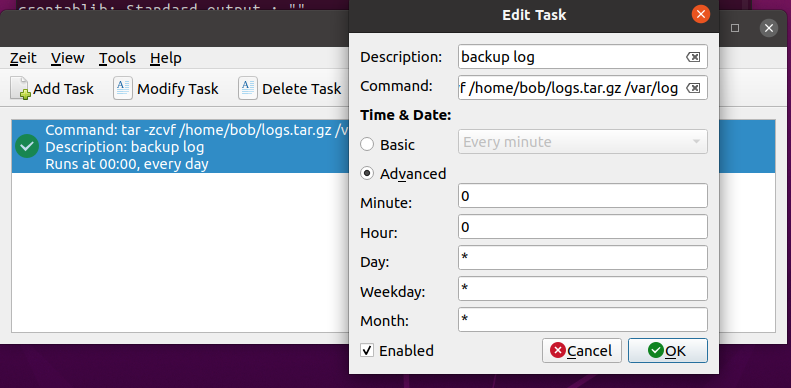The image size is (791, 388).
Task: Click the Day input field
Action: click(x=583, y=258)
